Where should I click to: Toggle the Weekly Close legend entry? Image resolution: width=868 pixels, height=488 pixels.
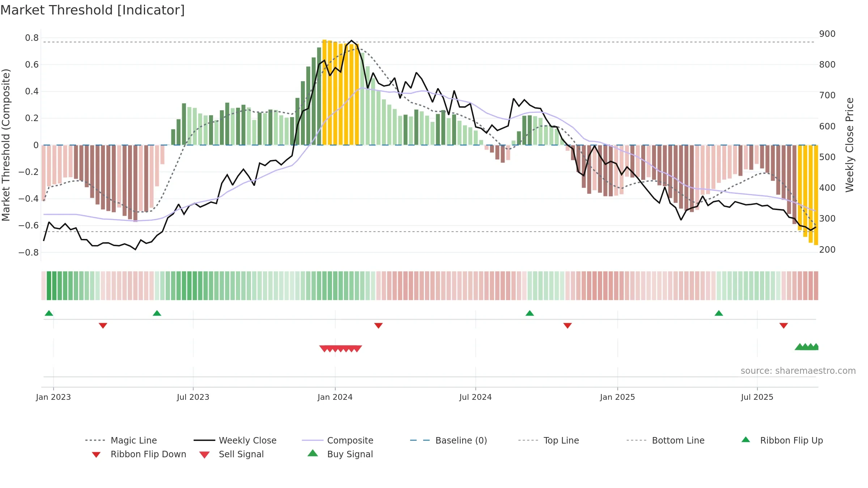[235, 440]
